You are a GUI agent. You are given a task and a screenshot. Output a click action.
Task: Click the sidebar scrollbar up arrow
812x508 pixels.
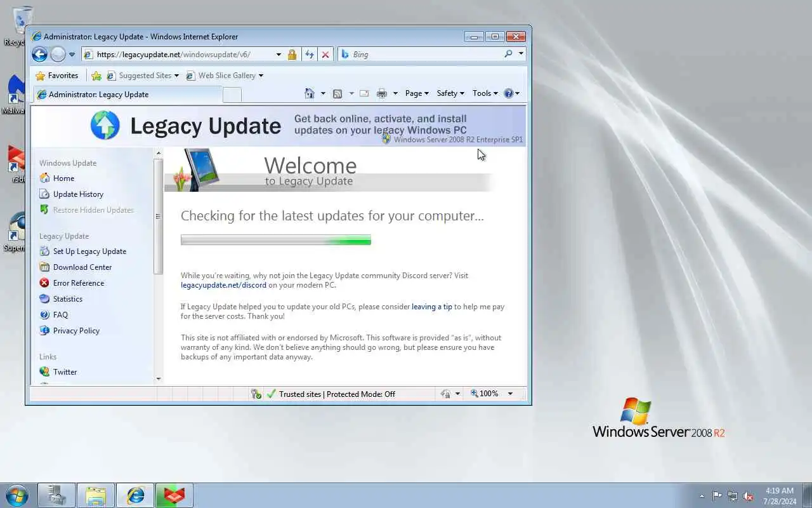point(159,153)
